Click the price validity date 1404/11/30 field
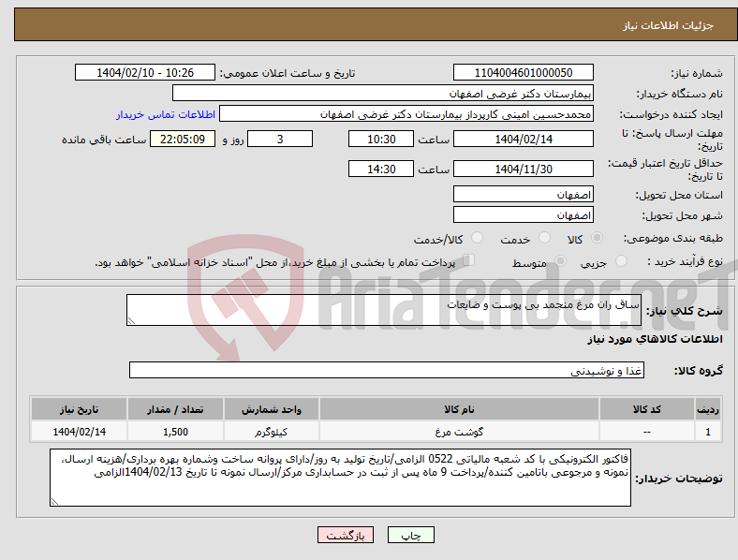 click(523, 169)
